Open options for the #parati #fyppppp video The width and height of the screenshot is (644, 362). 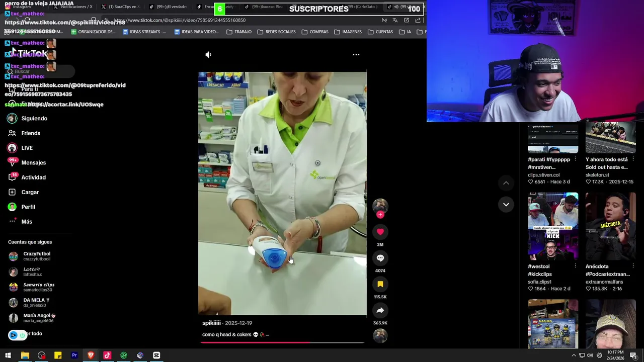(576, 159)
